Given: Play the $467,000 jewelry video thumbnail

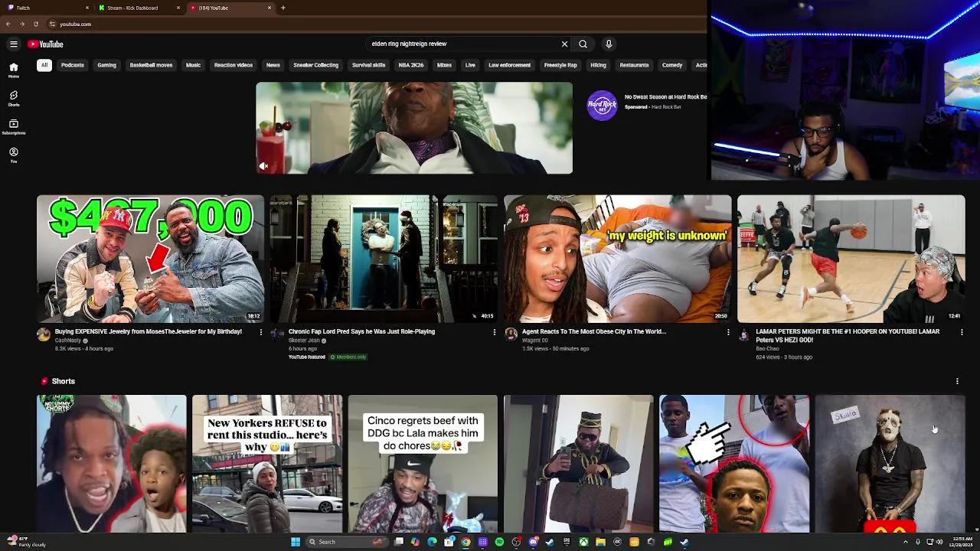Looking at the screenshot, I should click(150, 259).
